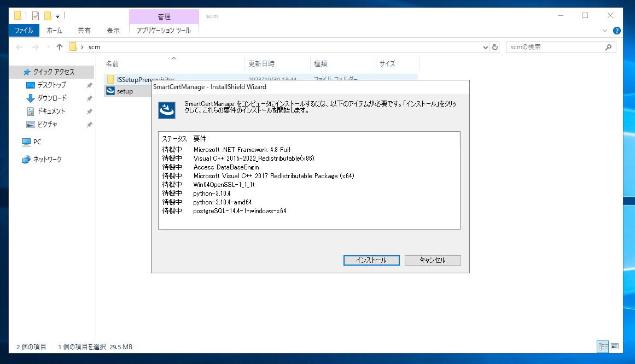Click the pin icon next to ドキュメント
The width and height of the screenshot is (635, 364).
coord(90,111)
